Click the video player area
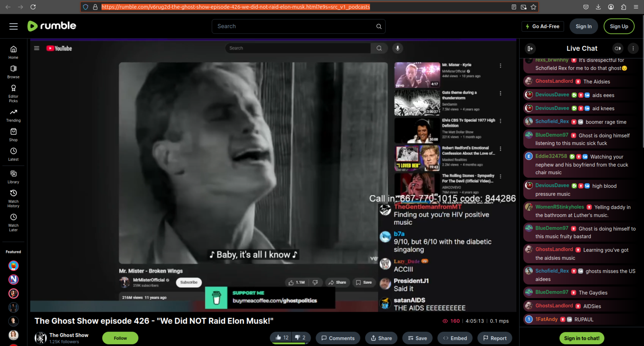Image resolution: width=644 pixels, height=346 pixels. click(273, 175)
